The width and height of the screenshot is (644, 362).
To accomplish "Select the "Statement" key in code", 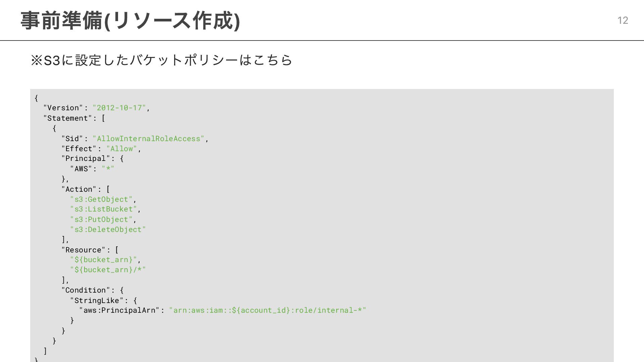I will (67, 118).
